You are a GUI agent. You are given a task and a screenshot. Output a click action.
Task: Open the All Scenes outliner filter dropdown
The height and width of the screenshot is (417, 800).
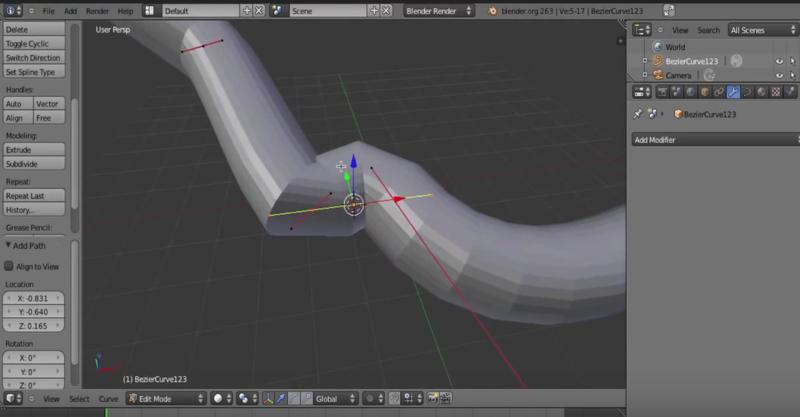pyautogui.click(x=763, y=30)
